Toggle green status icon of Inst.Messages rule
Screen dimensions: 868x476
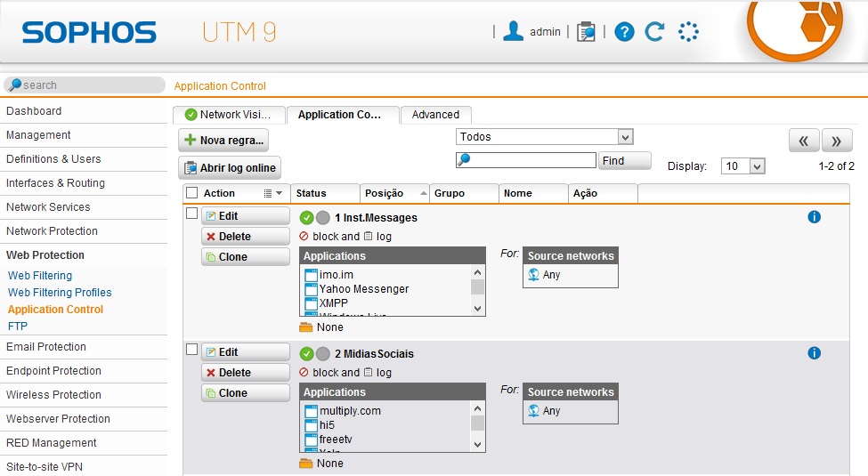click(306, 217)
